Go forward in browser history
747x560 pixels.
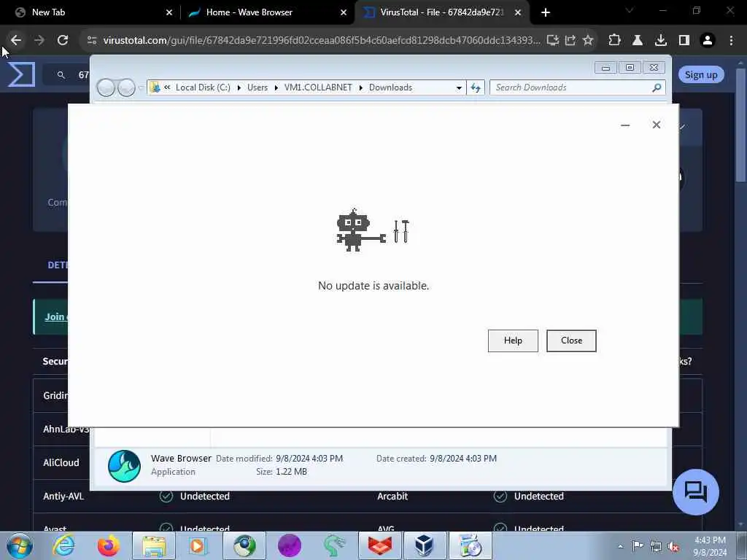(39, 40)
